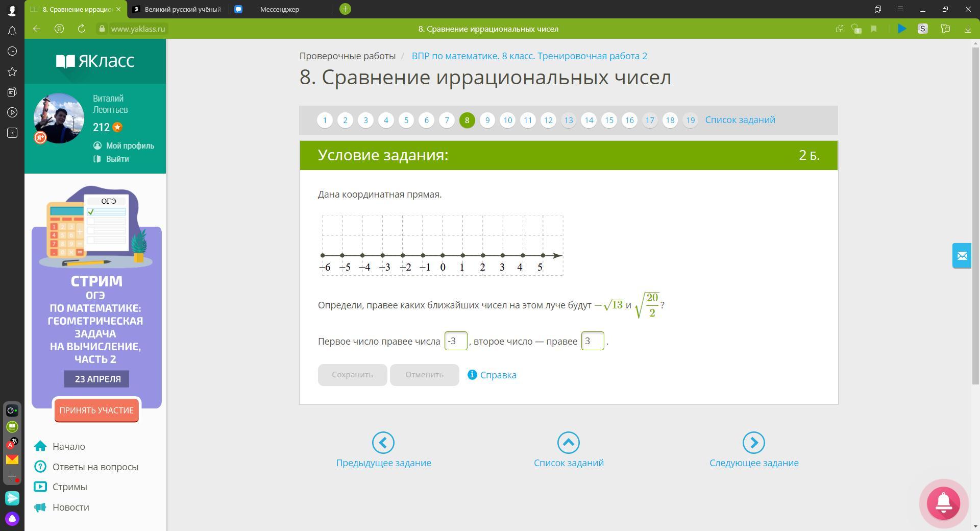
Task: Switch to the Мессенджер tab
Action: 279,9
